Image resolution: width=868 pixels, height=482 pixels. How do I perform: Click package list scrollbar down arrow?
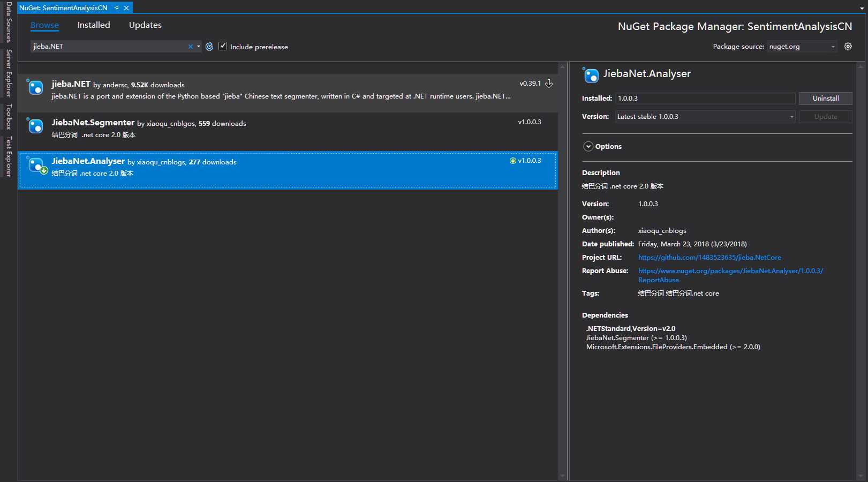pyautogui.click(x=562, y=476)
